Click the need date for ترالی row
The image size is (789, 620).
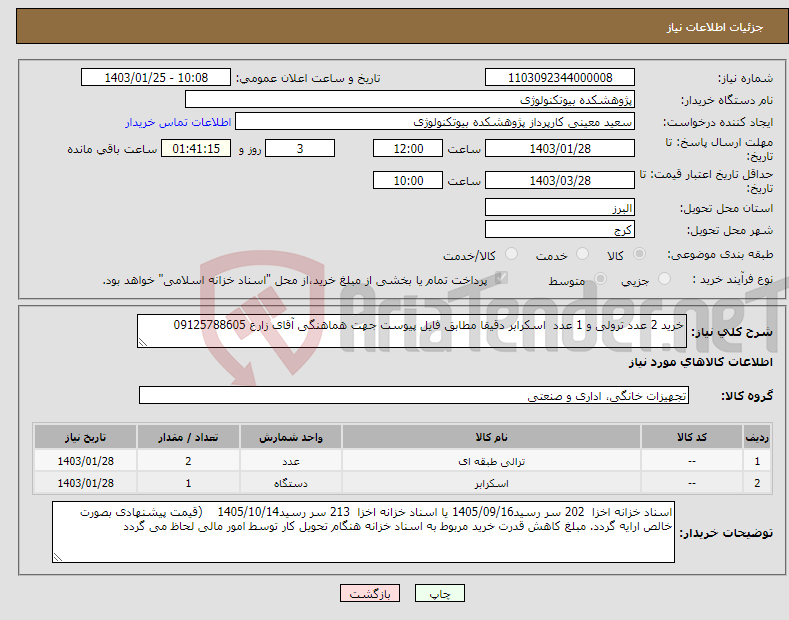coord(86,461)
